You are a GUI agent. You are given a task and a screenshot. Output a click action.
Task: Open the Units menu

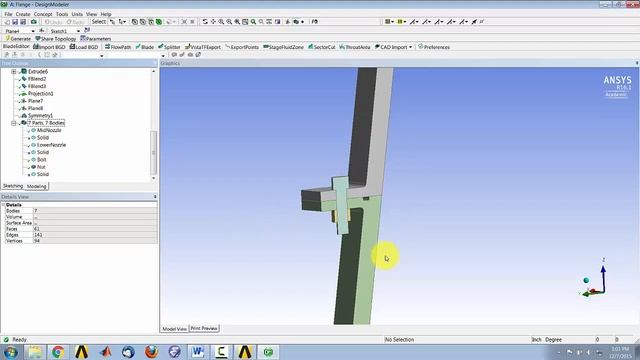(x=77, y=14)
